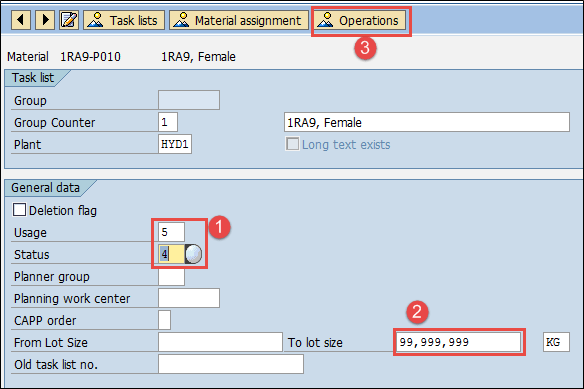Click the Material label text
The height and width of the screenshot is (389, 584).
(x=28, y=57)
